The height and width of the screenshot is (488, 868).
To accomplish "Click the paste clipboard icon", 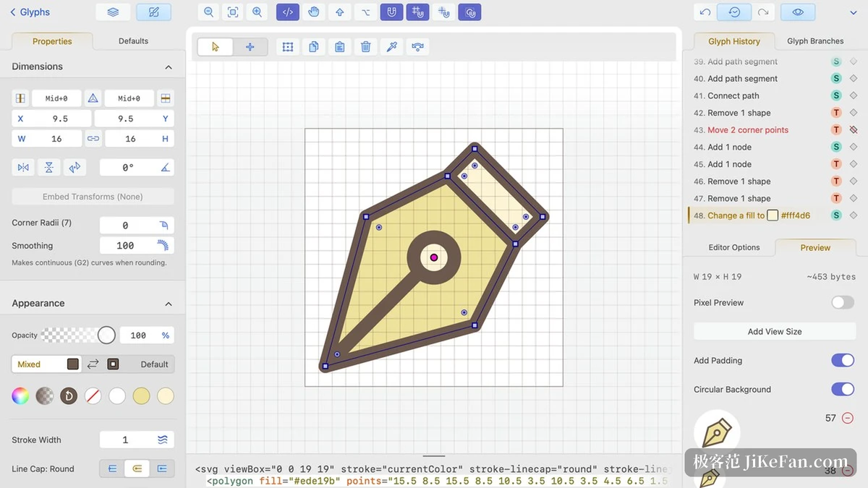I will 340,47.
